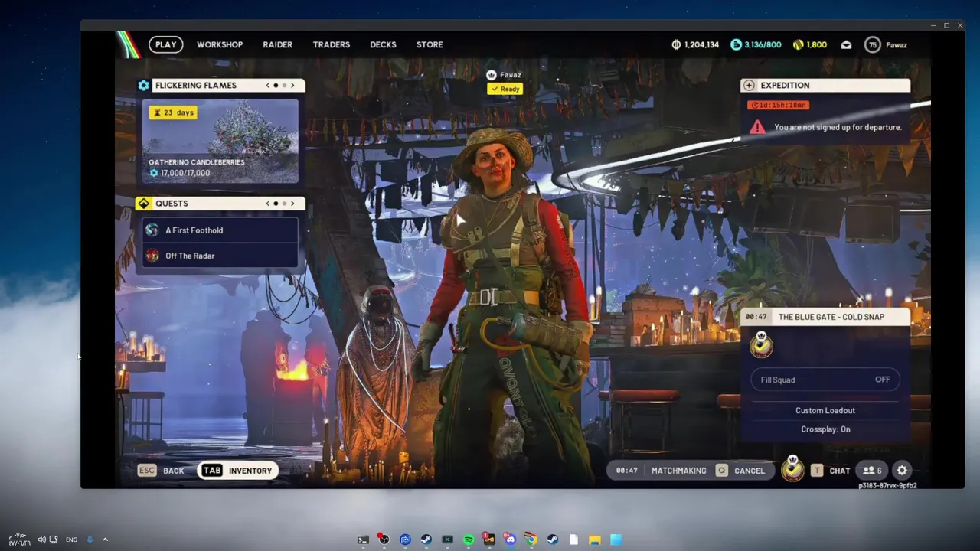The width and height of the screenshot is (980, 551).
Task: Open the terminal icon in the taskbar
Action: (x=363, y=540)
